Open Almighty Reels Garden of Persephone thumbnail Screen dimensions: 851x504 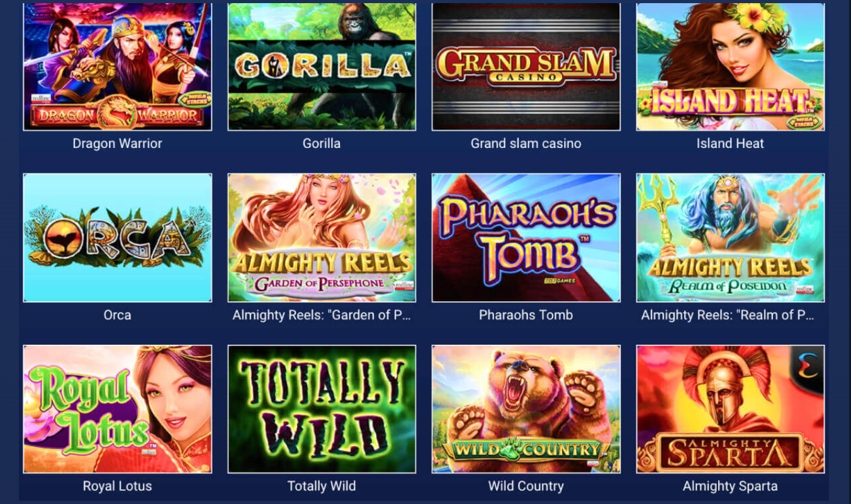point(322,238)
